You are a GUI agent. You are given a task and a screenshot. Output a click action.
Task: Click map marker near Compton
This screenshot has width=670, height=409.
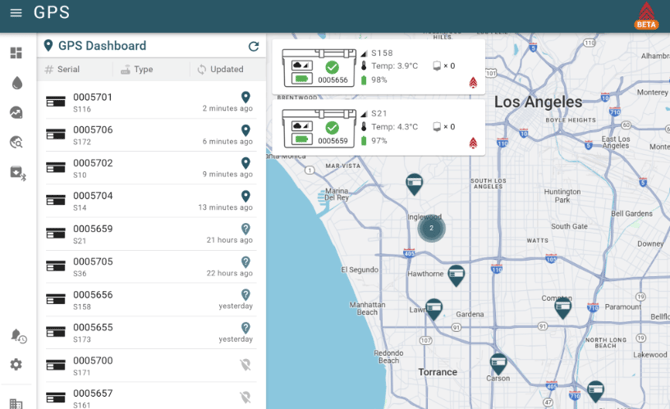coord(563,308)
